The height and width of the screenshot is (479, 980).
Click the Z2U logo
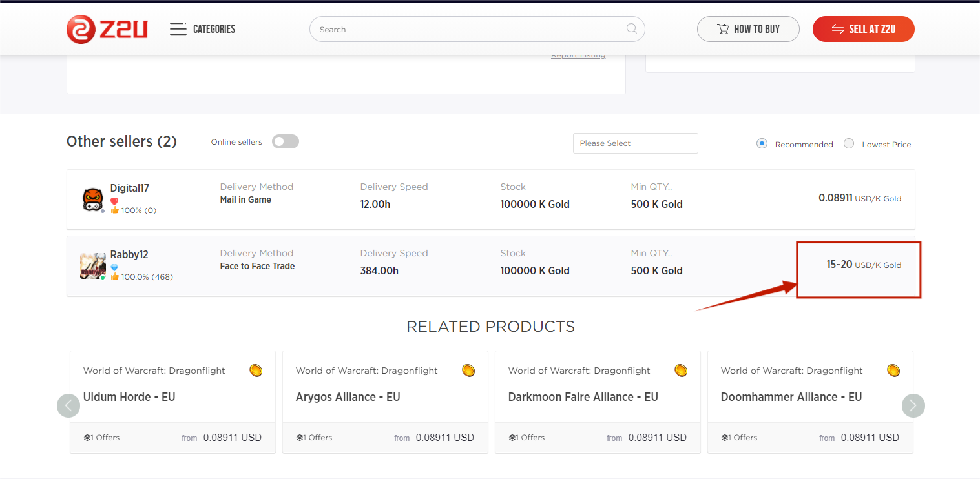pos(107,29)
